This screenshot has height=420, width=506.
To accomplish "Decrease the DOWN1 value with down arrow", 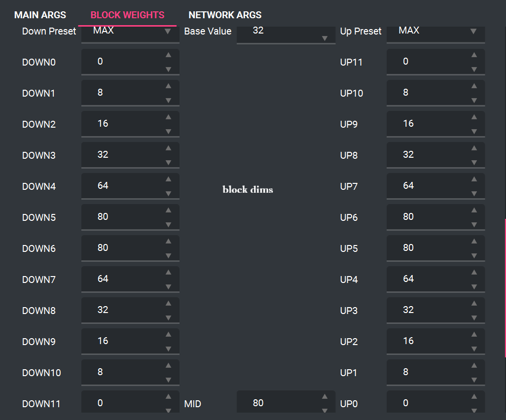I will point(168,101).
